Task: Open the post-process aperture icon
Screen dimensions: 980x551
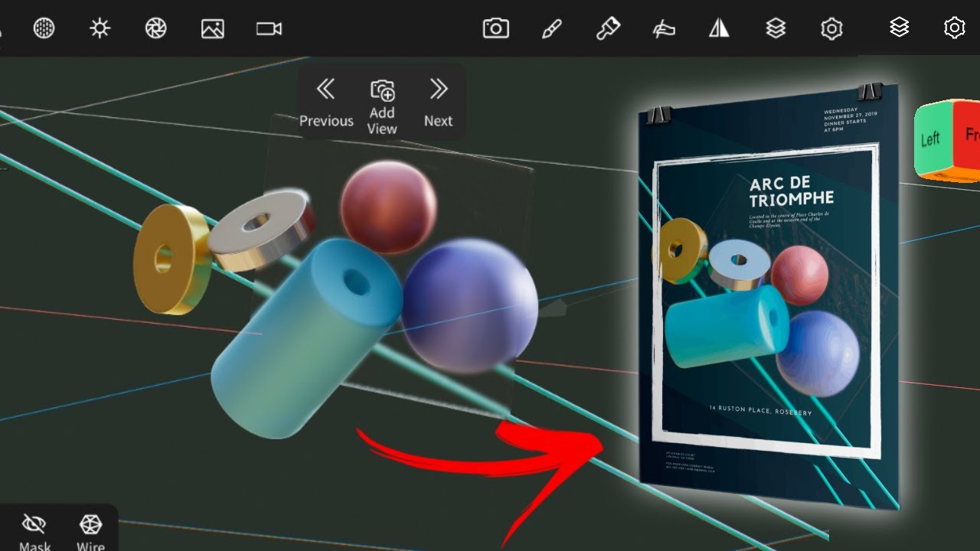Action: point(156,28)
